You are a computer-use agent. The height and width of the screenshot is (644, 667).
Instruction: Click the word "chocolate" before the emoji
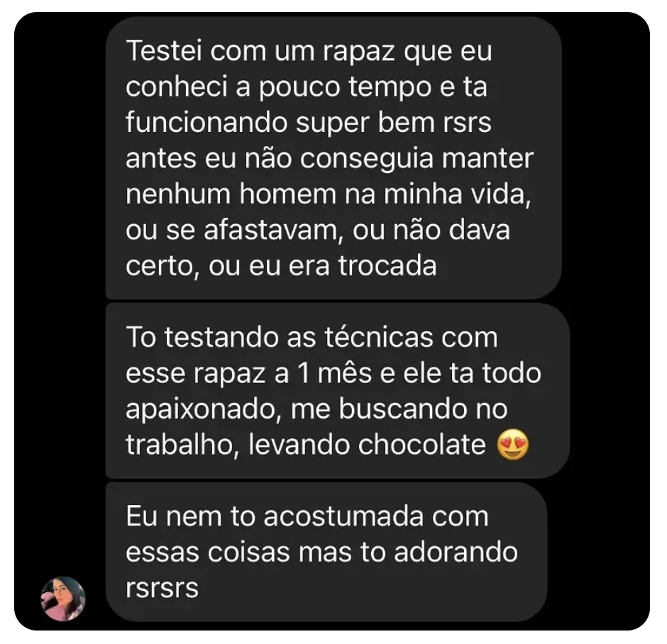421,445
